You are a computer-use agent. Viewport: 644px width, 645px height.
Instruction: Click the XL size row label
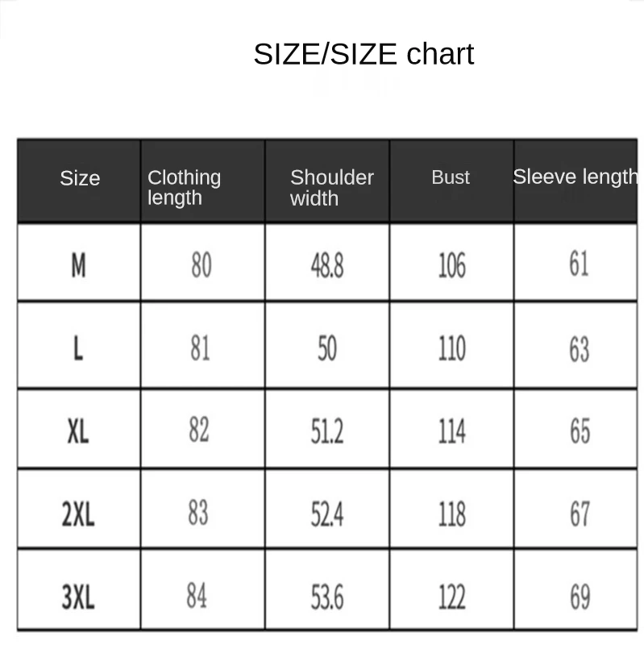click(78, 432)
